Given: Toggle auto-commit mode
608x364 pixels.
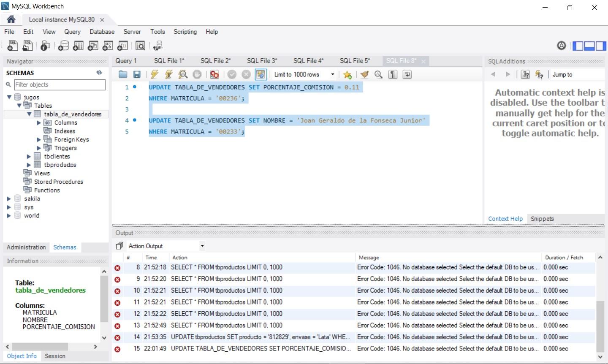Looking at the screenshot, I should coord(261,74).
